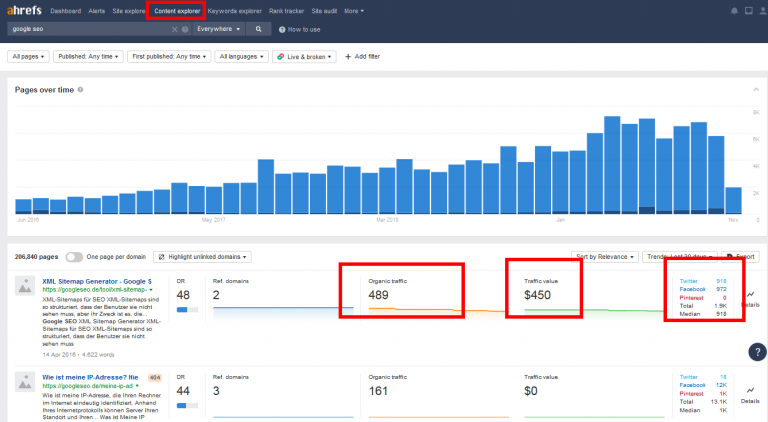This screenshot has width=768, height=422.
Task: Click Ref. domains value 2
Action: click(x=216, y=295)
